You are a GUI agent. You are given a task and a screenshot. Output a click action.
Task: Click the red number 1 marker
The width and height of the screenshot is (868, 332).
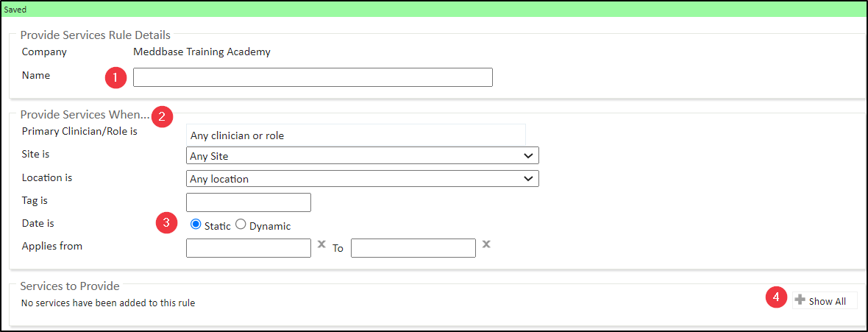[x=116, y=77]
